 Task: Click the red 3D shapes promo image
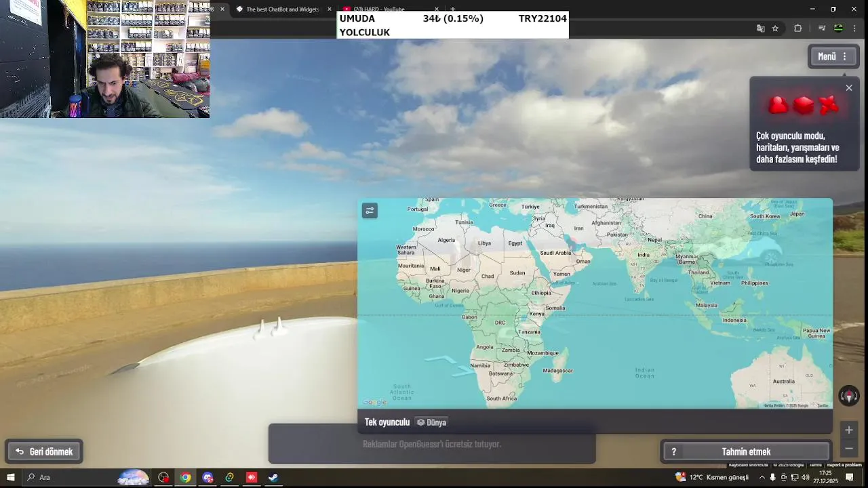(x=804, y=105)
